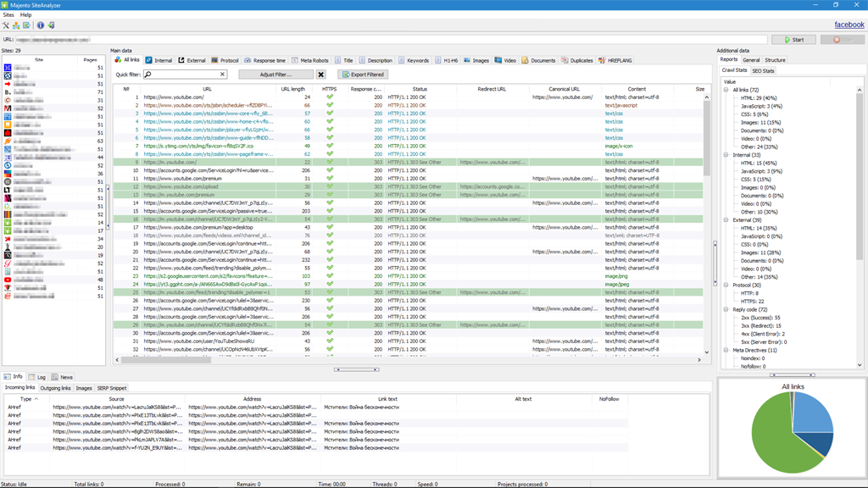Viewport: 868px width, 488px height.
Task: Click the settings wrench icon in the toolbar
Action: click(6, 25)
